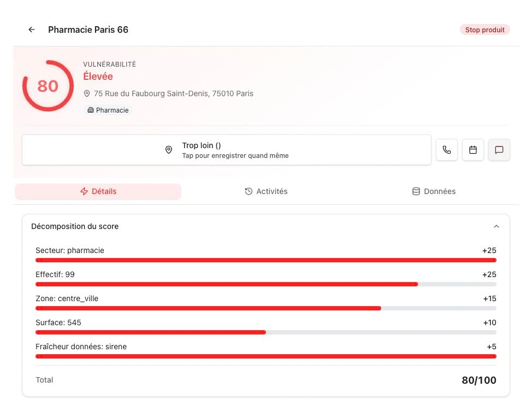The width and height of the screenshot is (532, 399).
Task: Click the Surface: 545 label
Action: 58,322
